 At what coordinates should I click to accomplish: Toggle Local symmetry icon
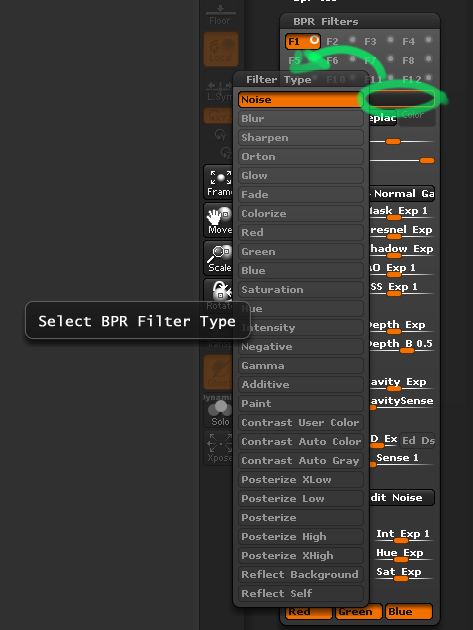[x=221, y=49]
